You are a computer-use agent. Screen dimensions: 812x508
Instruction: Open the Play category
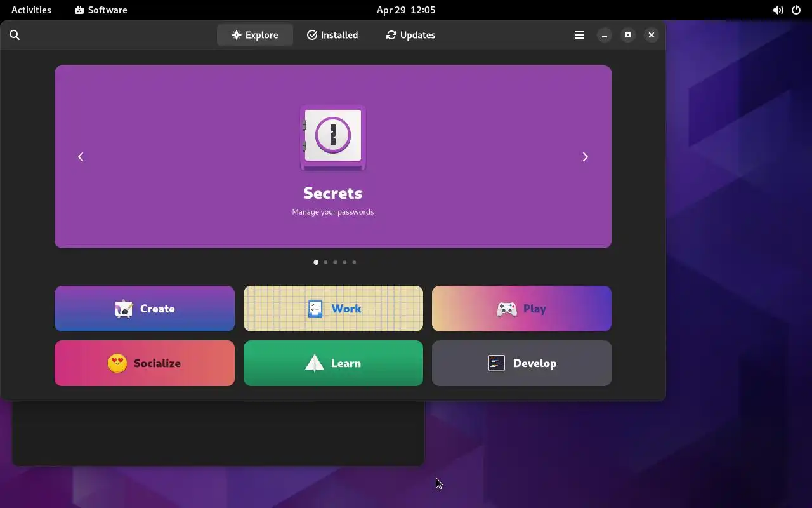[x=521, y=309]
